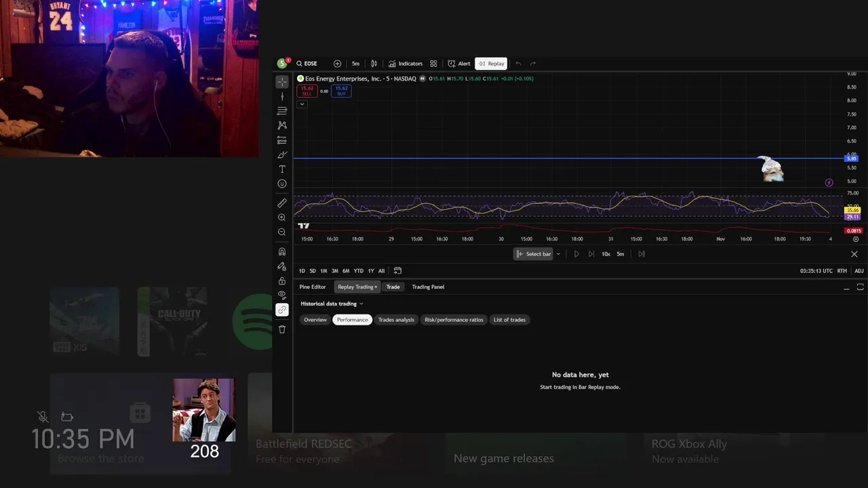Open the emoji icons tool
The height and width of the screenshot is (488, 868).
pyautogui.click(x=282, y=184)
